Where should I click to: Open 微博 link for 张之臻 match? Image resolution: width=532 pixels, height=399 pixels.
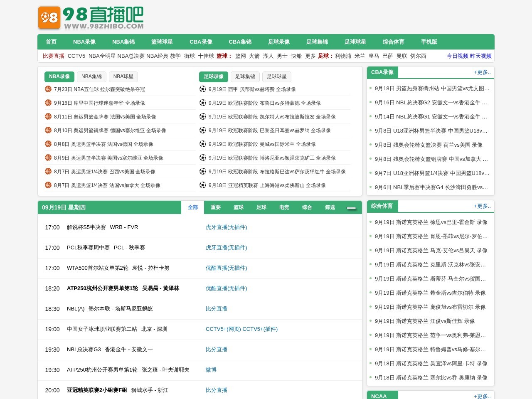211,370
